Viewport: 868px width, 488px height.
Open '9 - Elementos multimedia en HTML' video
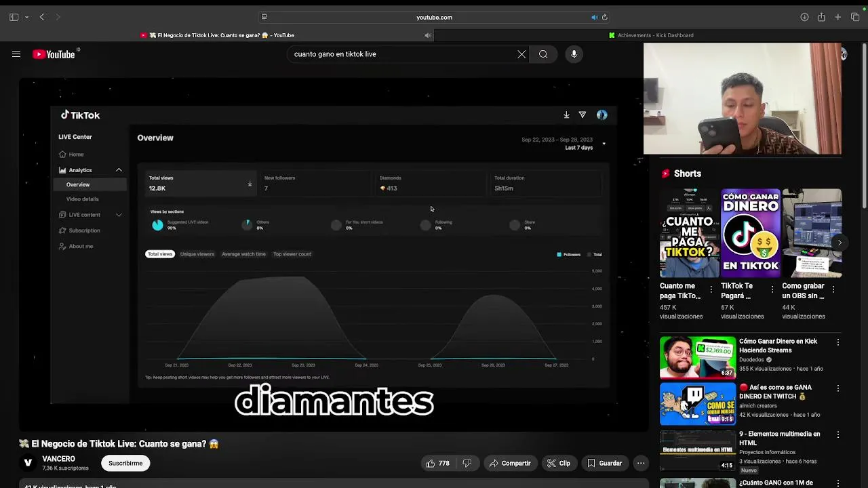click(697, 450)
